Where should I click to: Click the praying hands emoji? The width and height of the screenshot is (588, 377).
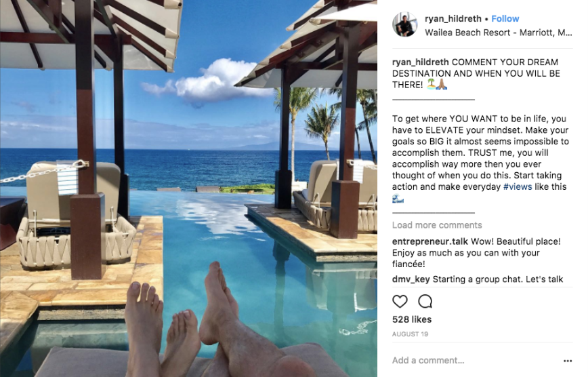tap(442, 84)
